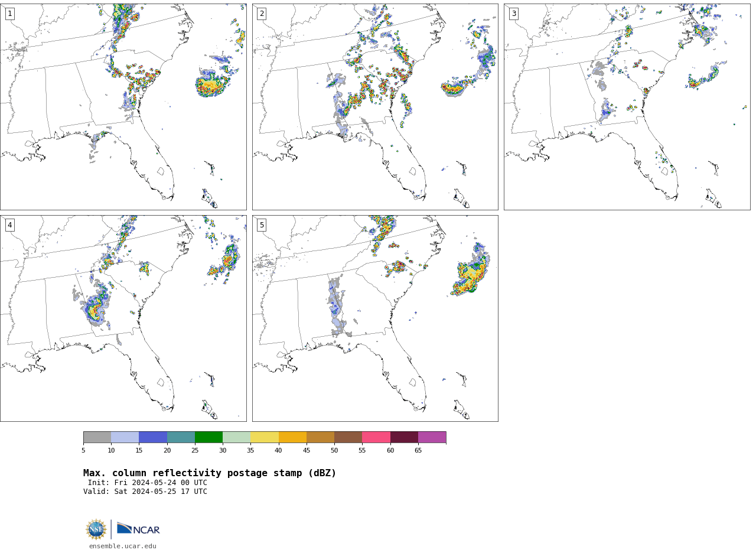This screenshot has height=553, width=756.
Task: Click the Valid: Sat 2024-05-25 17 UTC line
Action: [x=145, y=492]
